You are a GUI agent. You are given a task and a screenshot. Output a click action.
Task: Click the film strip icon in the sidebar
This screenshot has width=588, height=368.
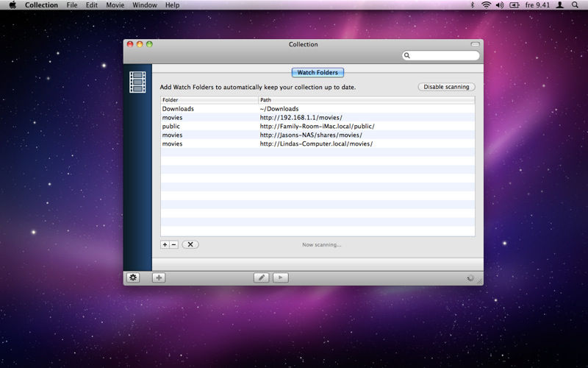coord(137,82)
